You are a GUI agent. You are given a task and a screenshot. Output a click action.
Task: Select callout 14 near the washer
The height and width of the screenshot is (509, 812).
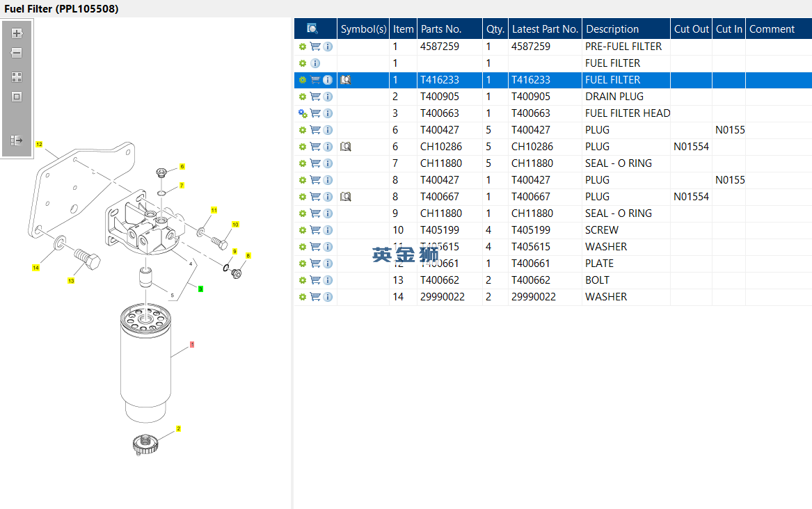(x=35, y=268)
